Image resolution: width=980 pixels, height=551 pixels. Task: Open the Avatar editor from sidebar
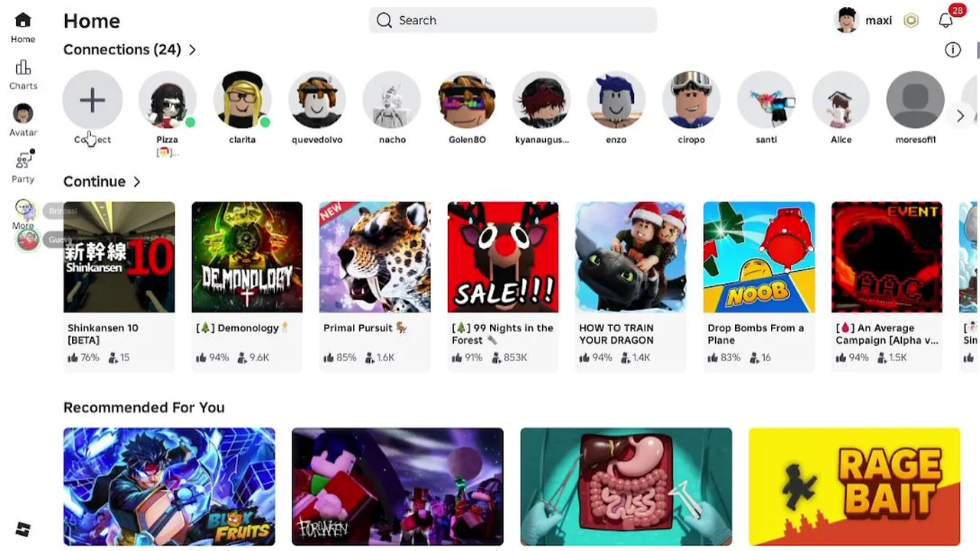[23, 120]
